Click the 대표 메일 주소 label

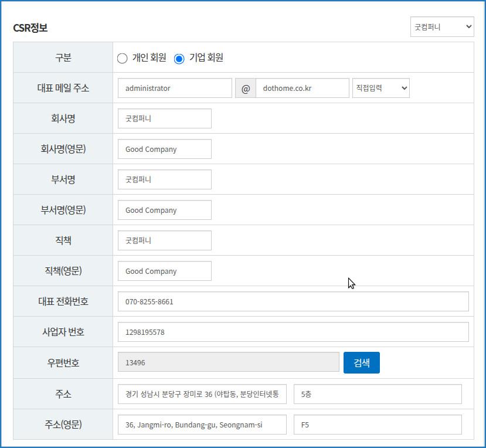tap(63, 88)
